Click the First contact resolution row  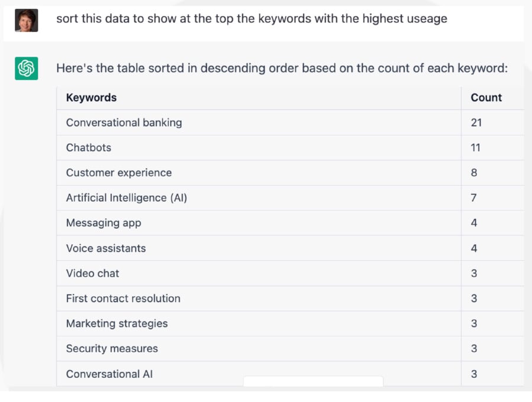(290, 298)
